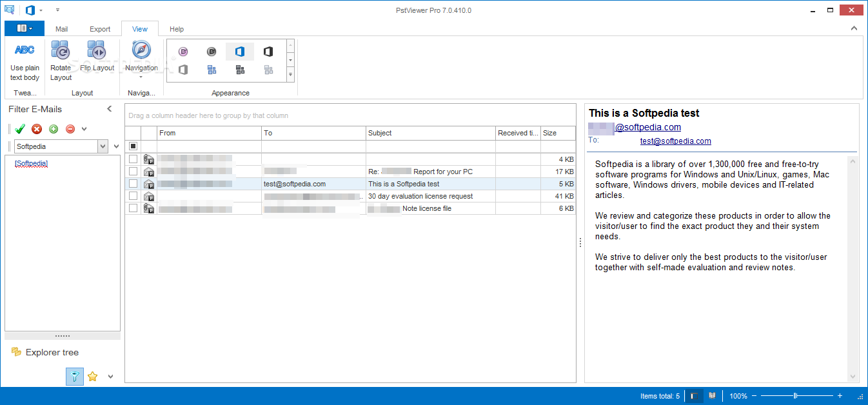Open the Customize Quick Access Toolbar arrow
The height and width of the screenshot is (405, 868).
pos(57,10)
